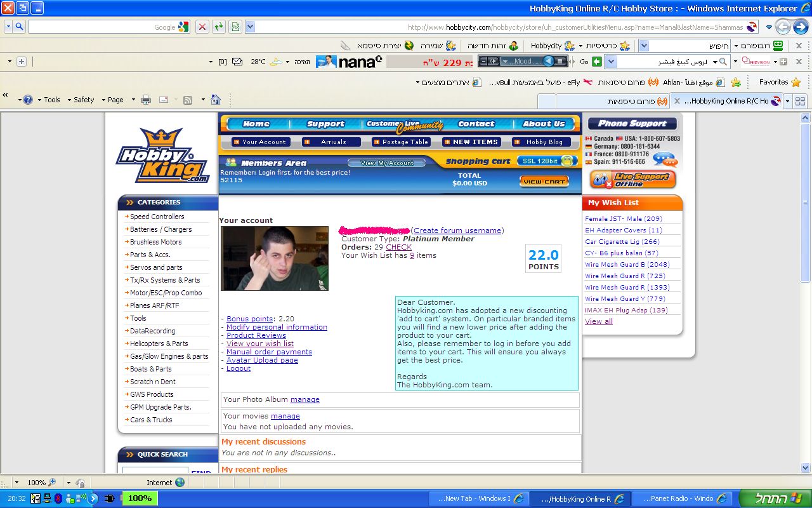The height and width of the screenshot is (508, 812).
Task: Click the Live Support Offline icon
Action: tap(632, 180)
